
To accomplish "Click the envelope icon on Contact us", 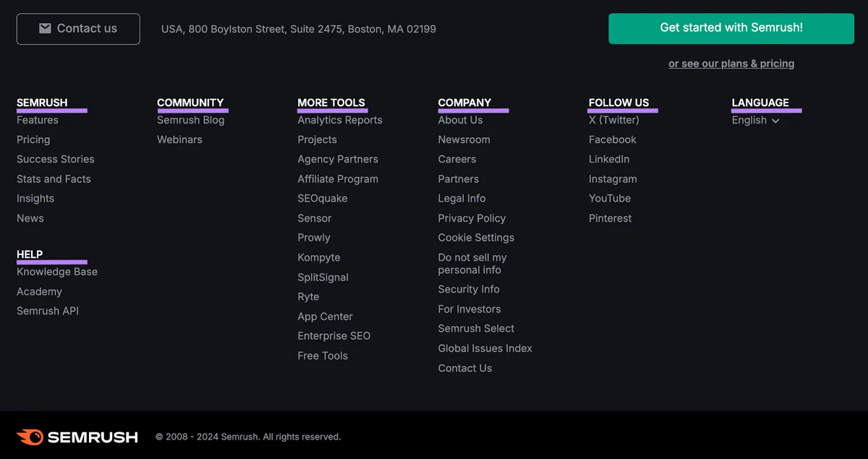I will (x=45, y=28).
